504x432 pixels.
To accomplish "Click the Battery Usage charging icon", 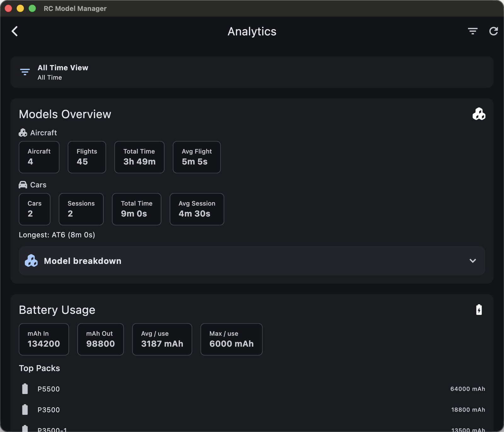I will coord(479,310).
